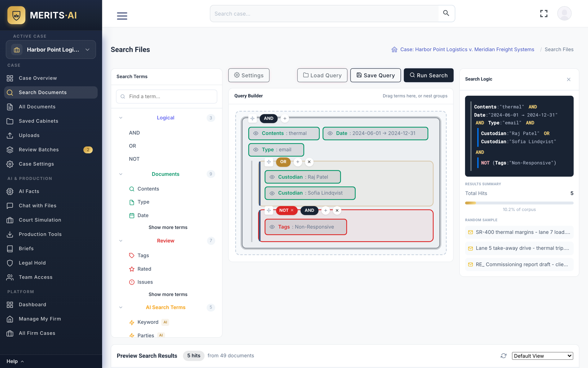Click the home icon in breadcrumb

coord(394,49)
